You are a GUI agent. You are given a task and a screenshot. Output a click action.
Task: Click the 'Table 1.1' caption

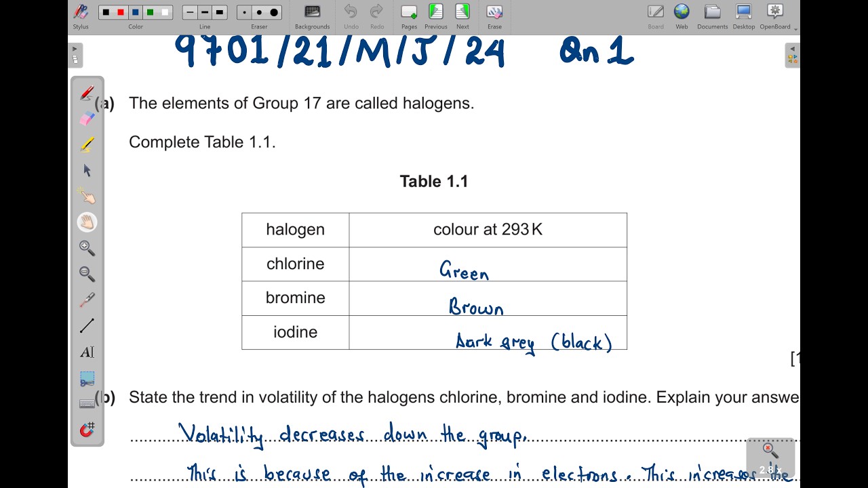434,181
